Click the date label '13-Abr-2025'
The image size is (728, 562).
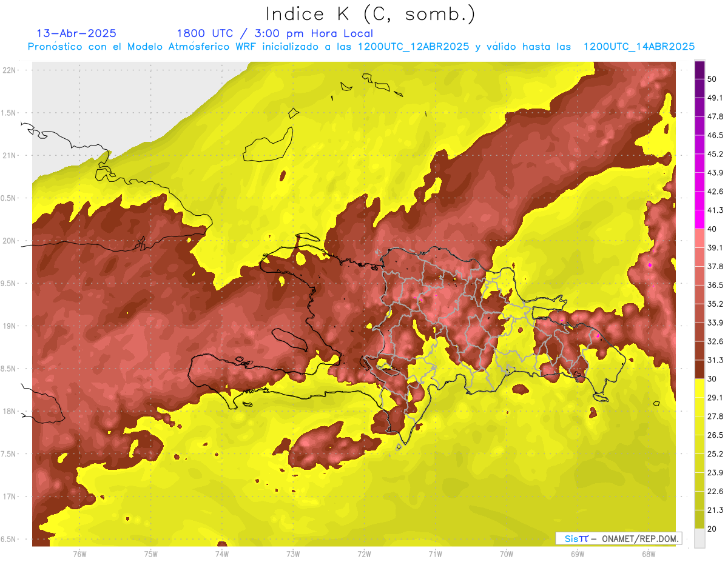pos(77,33)
